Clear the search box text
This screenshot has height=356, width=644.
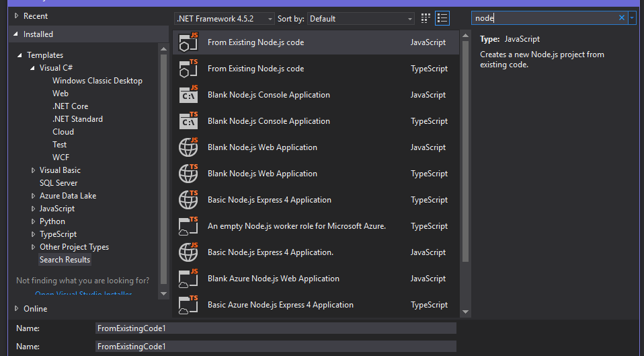(621, 17)
